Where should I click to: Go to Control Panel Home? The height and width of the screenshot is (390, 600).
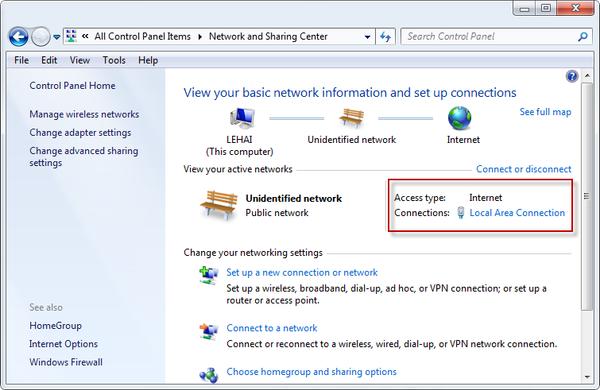coord(72,86)
